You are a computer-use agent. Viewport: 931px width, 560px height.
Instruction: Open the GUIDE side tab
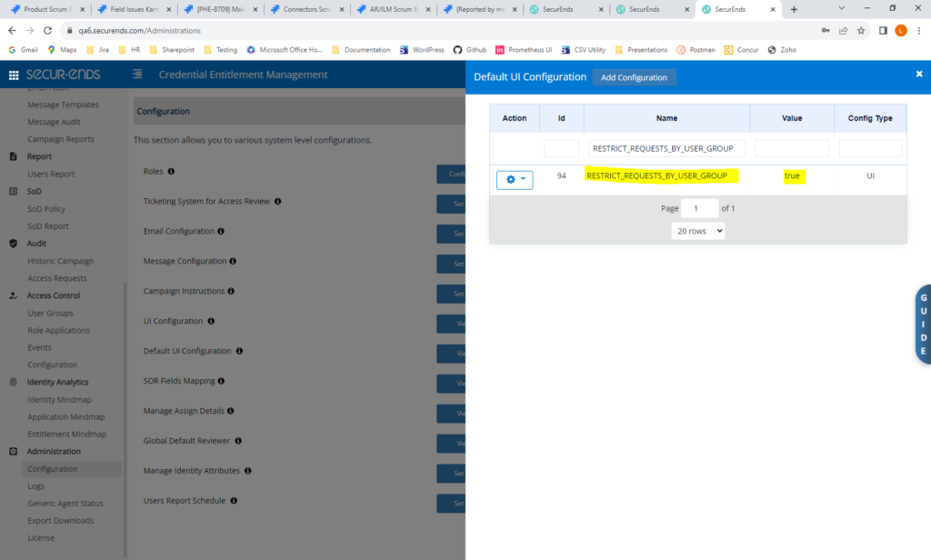click(x=924, y=325)
